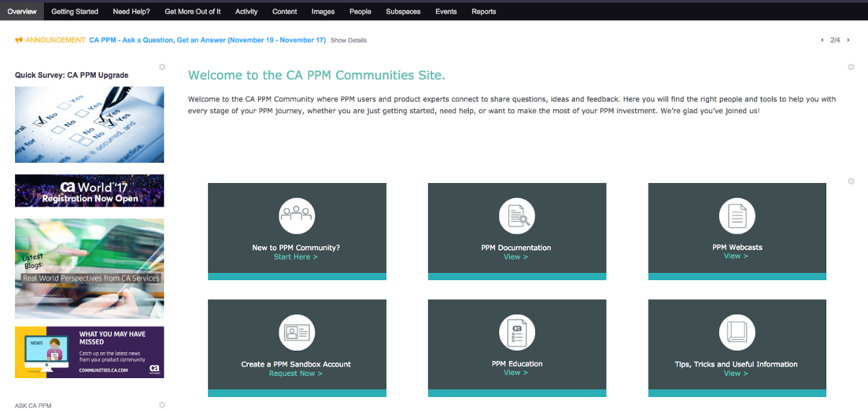Open the Need Help? tab
The height and width of the screenshot is (412, 868).
pyautogui.click(x=131, y=12)
